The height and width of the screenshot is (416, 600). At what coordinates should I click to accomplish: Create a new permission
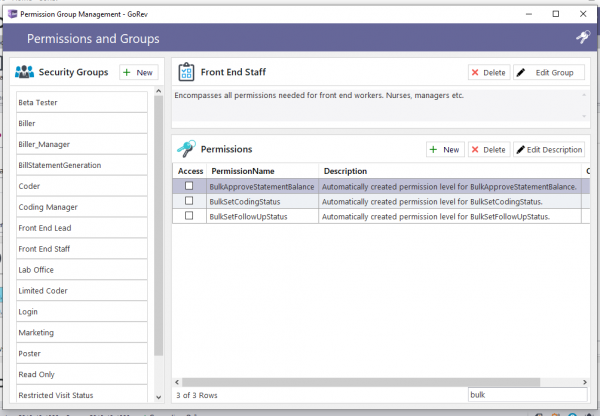(x=444, y=149)
